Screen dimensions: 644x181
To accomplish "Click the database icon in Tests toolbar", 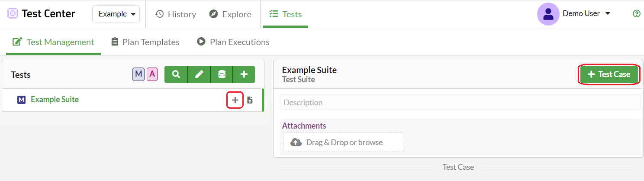I will [x=222, y=74].
